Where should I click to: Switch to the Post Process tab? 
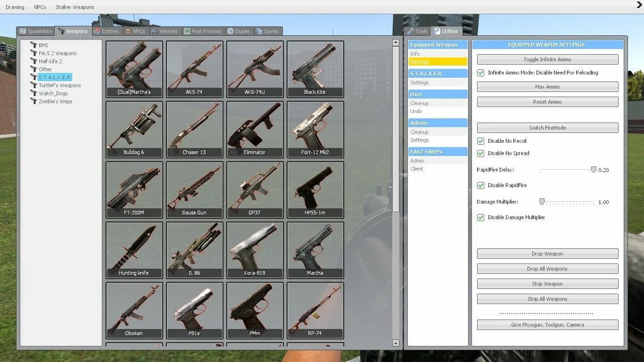pos(203,31)
